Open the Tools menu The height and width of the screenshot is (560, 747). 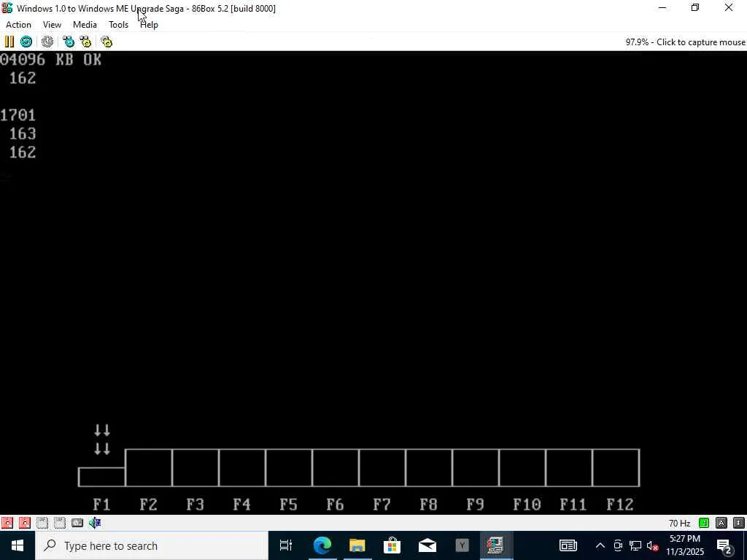tap(119, 25)
